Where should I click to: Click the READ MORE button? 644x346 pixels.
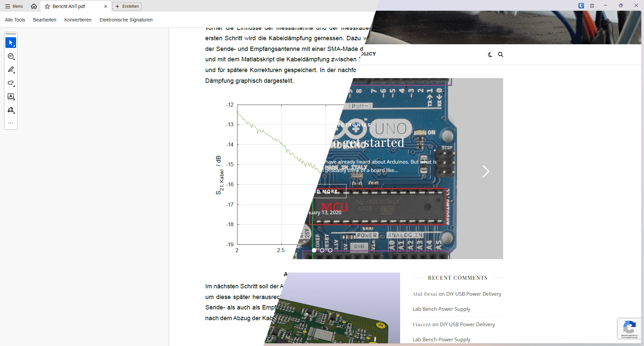(x=327, y=191)
